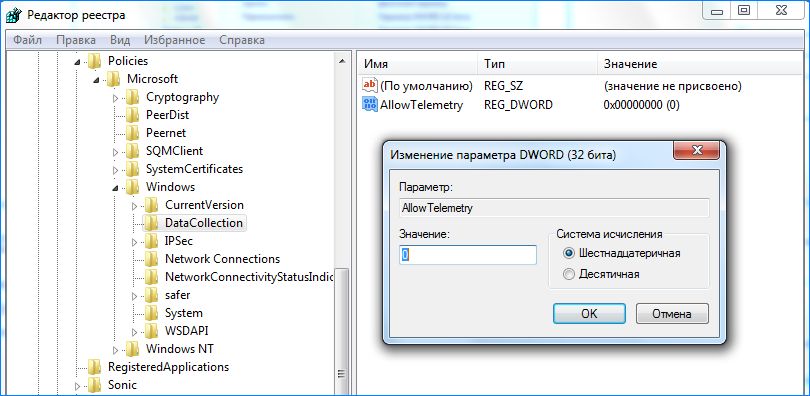Click the tree pane scroll up arrow
The height and width of the screenshot is (396, 810).
[342, 61]
